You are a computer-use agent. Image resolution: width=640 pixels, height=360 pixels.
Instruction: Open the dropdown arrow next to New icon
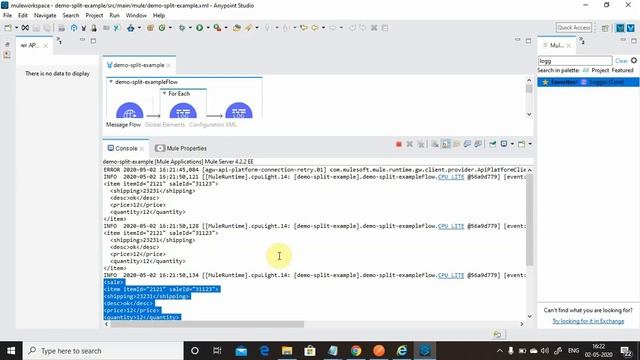pyautogui.click(x=16, y=28)
